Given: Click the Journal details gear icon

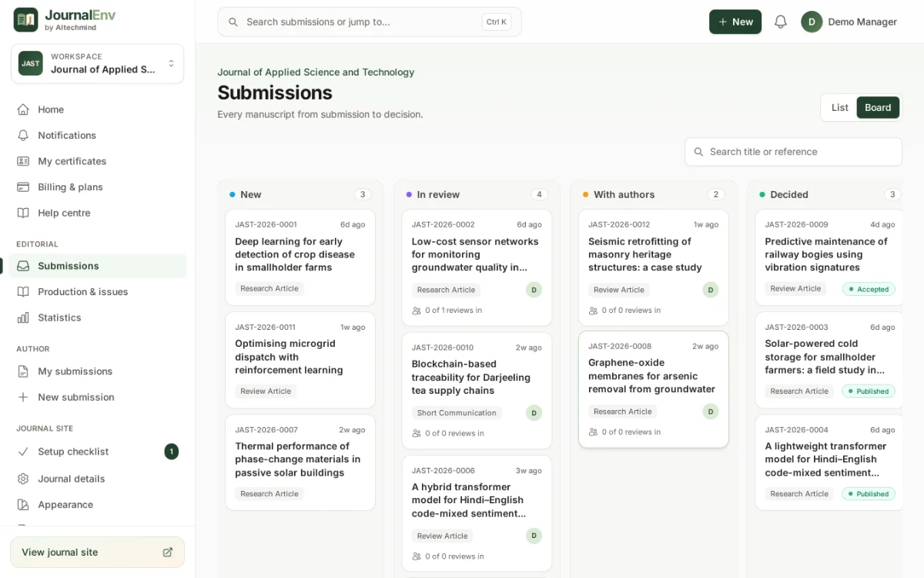Looking at the screenshot, I should (x=23, y=479).
